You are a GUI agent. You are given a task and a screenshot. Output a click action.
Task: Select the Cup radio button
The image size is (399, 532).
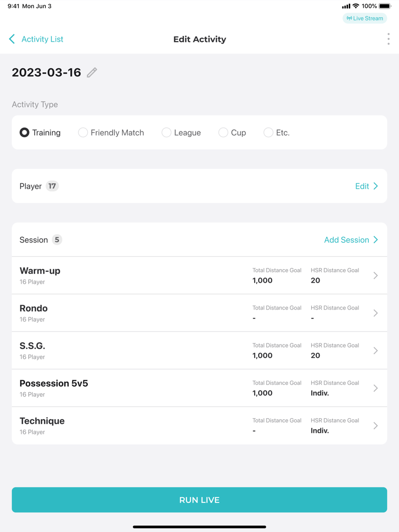coord(223,132)
